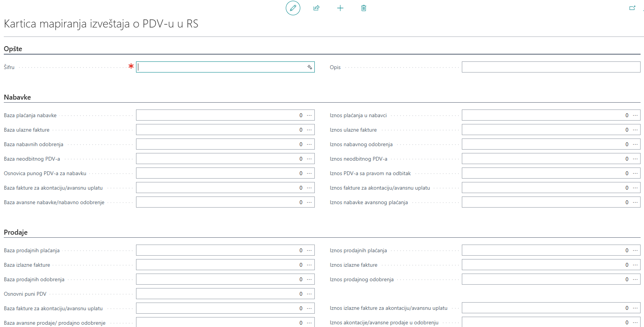Click Iznos prodajnog odobrenja value field
The height and width of the screenshot is (327, 644).
coord(543,279)
